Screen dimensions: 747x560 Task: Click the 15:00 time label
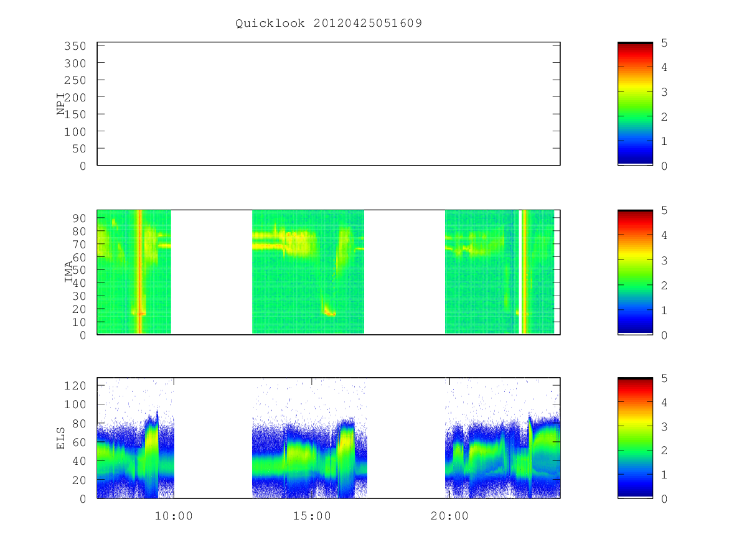[312, 516]
